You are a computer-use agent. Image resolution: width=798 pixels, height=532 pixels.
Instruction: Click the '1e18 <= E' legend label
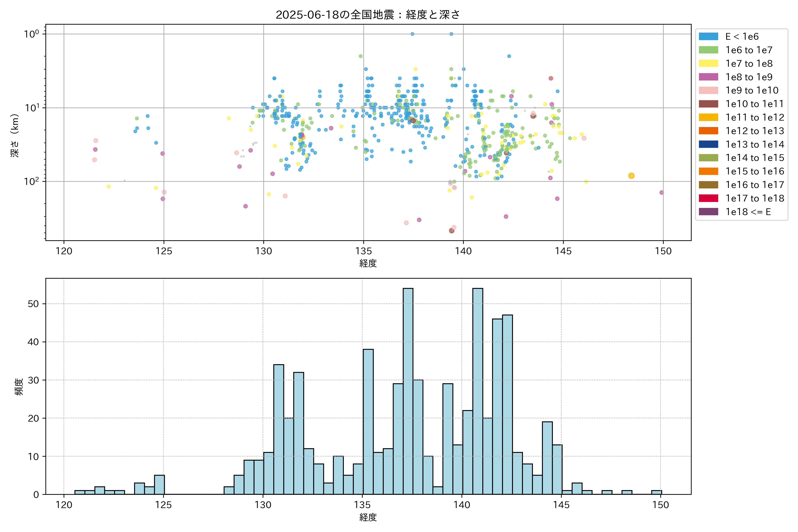pyautogui.click(x=748, y=212)
